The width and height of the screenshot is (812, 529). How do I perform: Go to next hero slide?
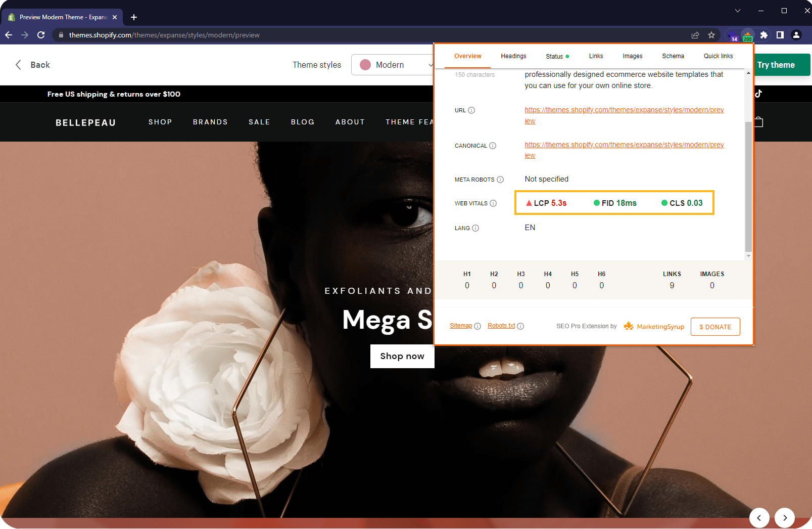785,518
